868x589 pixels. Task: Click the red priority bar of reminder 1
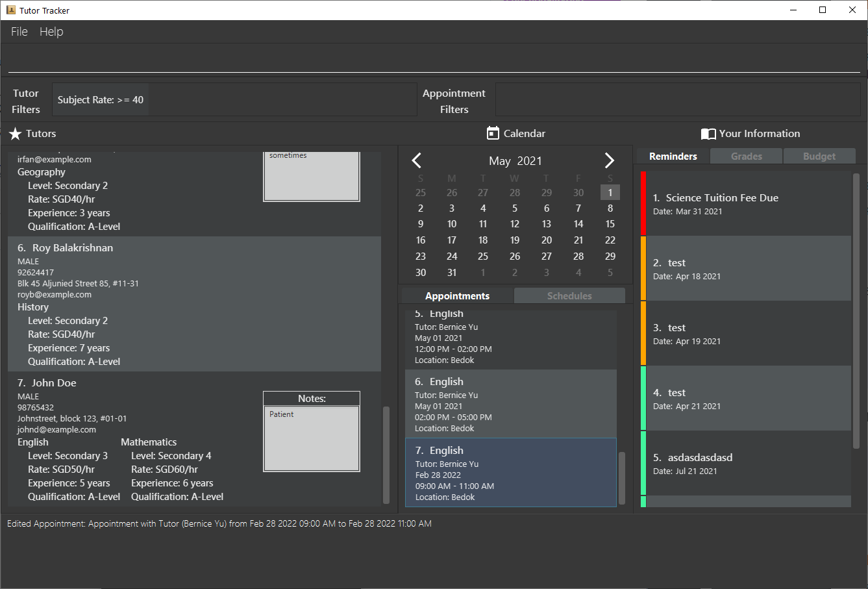pyautogui.click(x=643, y=203)
